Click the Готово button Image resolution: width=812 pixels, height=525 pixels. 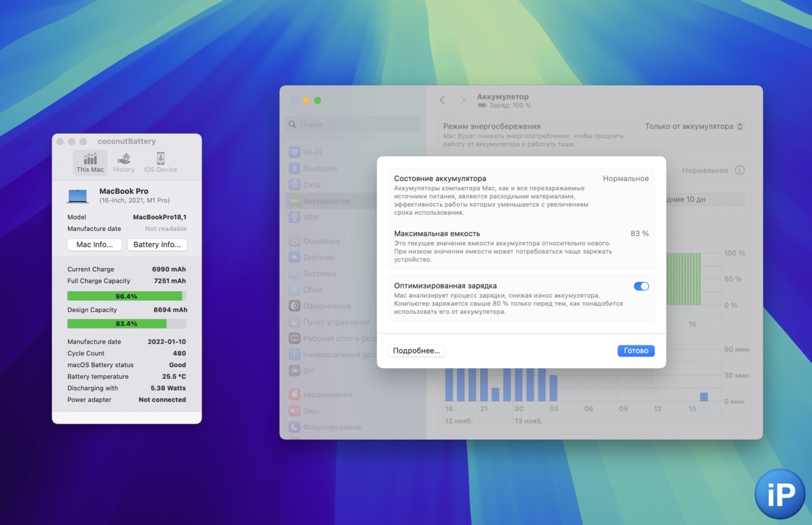pyautogui.click(x=636, y=351)
